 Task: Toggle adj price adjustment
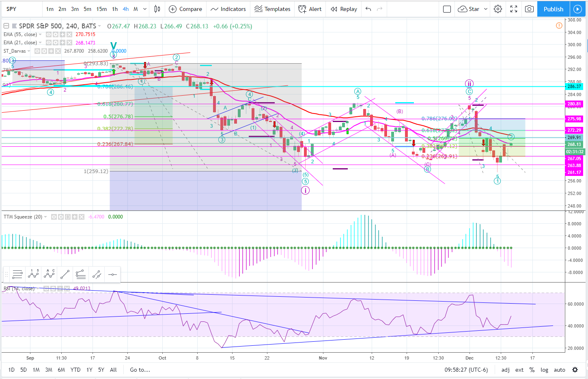click(506, 370)
